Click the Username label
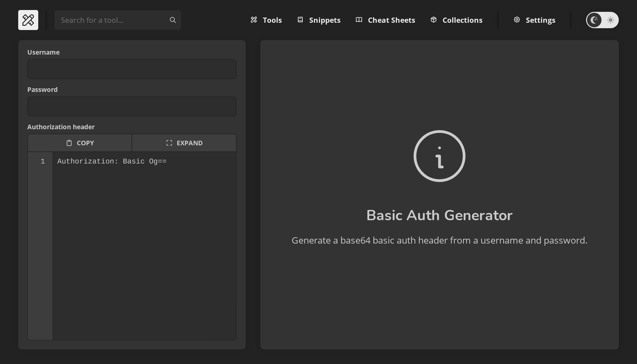Viewport: 637px width, 364px height. coord(43,52)
